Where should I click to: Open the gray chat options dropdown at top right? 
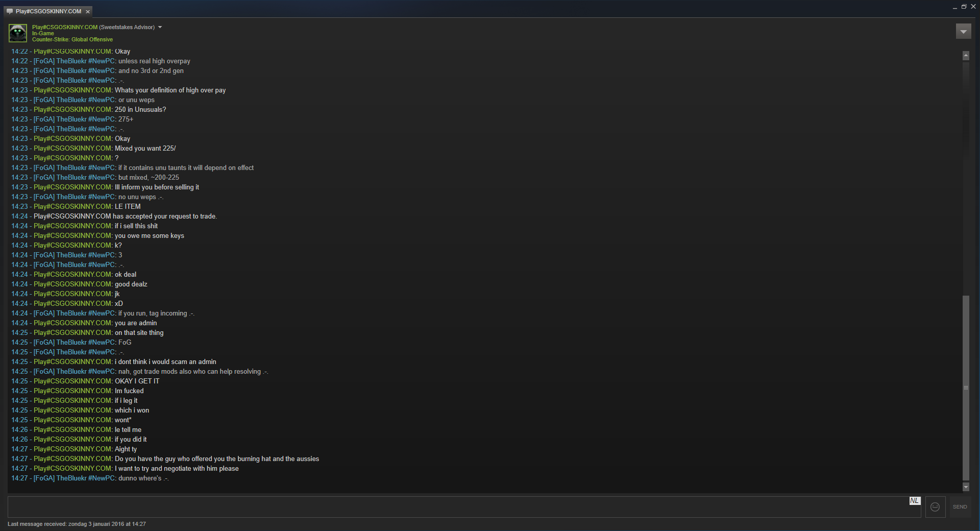tap(963, 32)
